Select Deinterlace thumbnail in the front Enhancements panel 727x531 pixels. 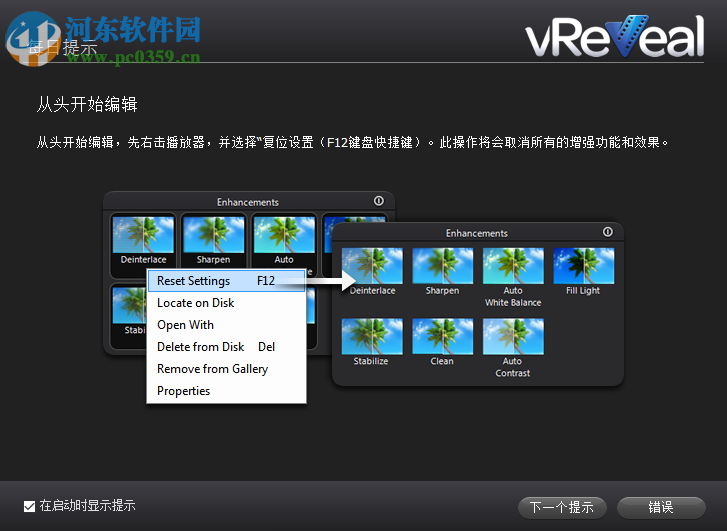pos(372,266)
